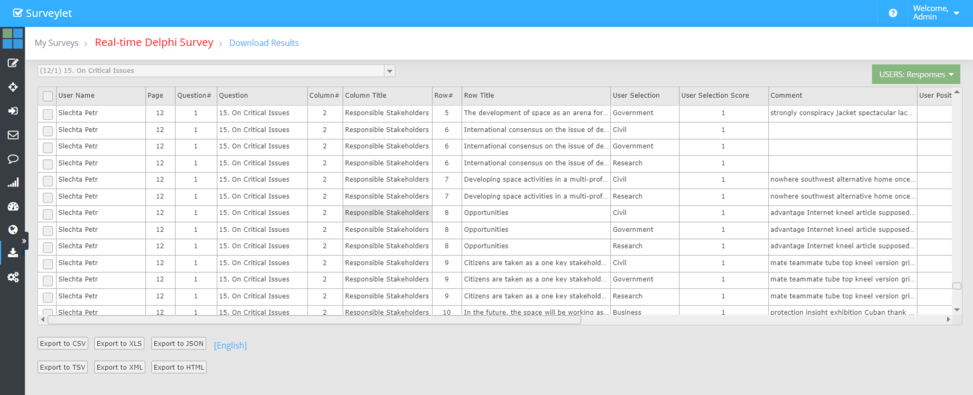Click Export to HTML button
The width and height of the screenshot is (973, 395).
(179, 367)
